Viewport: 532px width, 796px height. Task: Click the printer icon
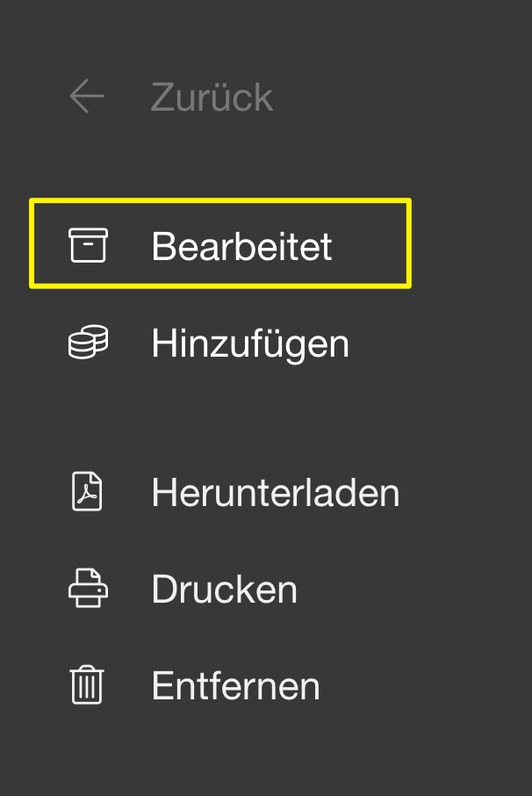tap(88, 589)
